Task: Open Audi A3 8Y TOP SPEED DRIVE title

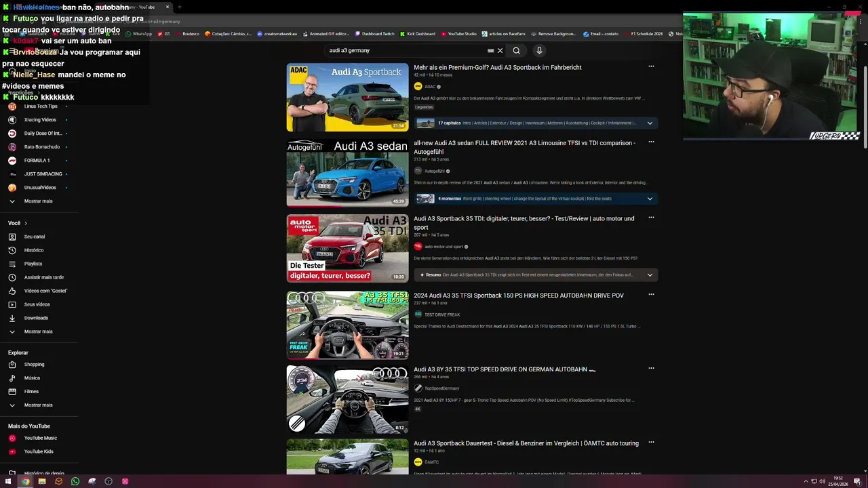Action: coord(505,369)
